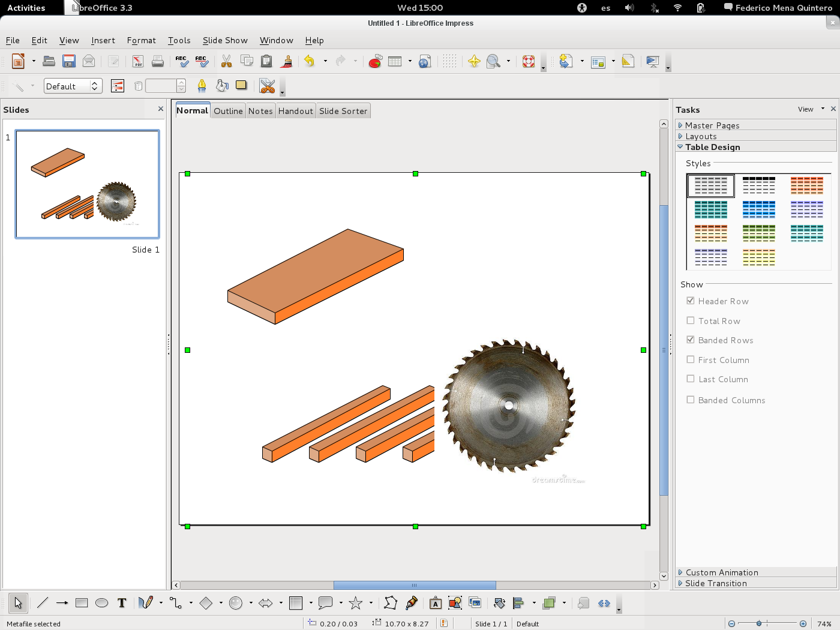Screen dimensions: 840x630
Task: Enable the Total Row checkbox
Action: (691, 320)
